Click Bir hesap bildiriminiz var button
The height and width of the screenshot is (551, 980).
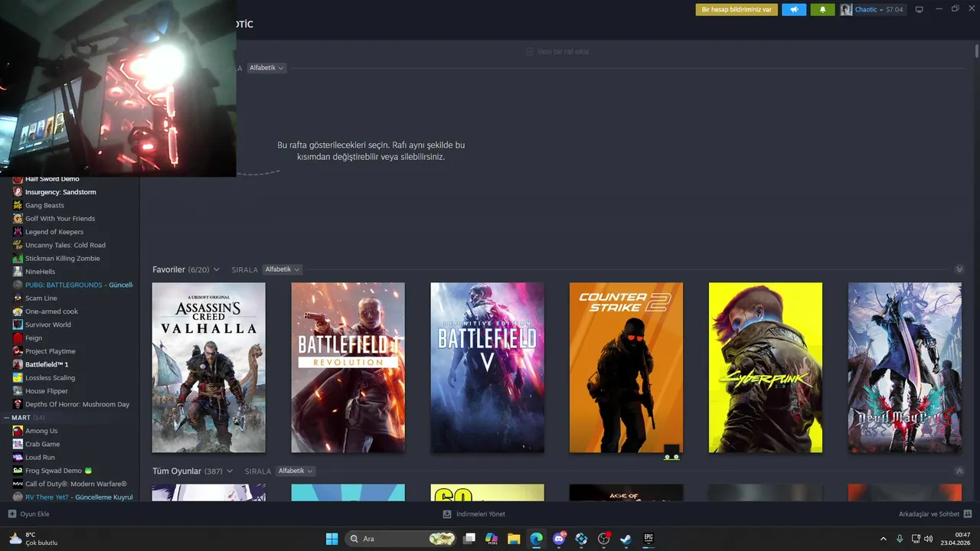[x=737, y=10]
